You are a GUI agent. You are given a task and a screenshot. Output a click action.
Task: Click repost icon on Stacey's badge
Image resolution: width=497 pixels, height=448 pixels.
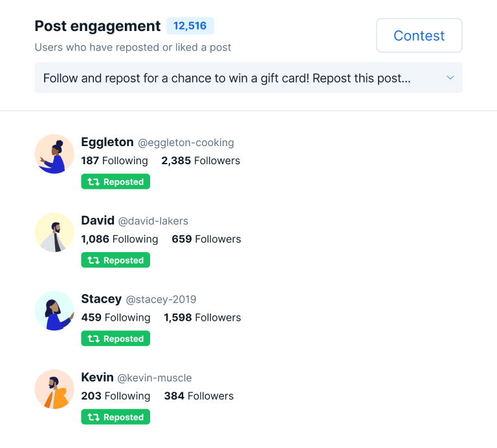[93, 339]
